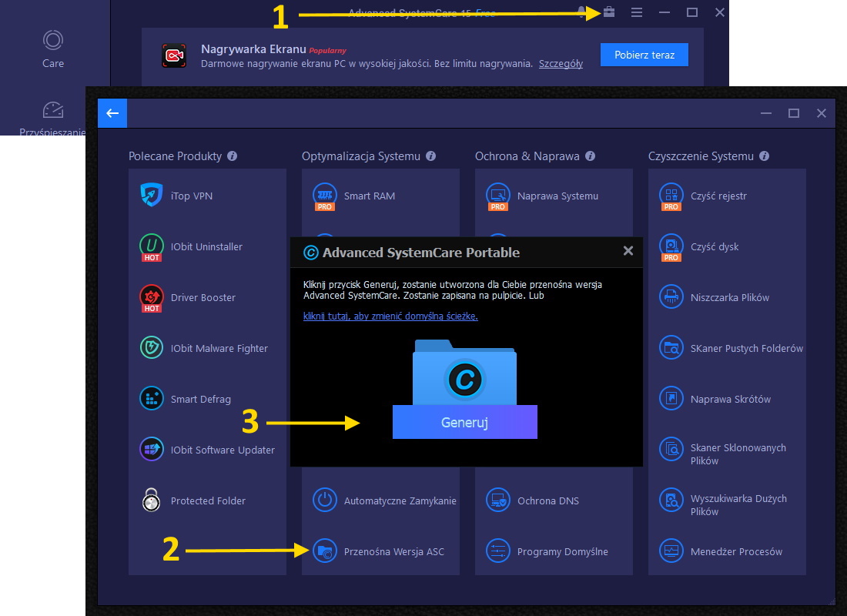The width and height of the screenshot is (847, 616).
Task: Open Automatyczne Zamykanie power icon
Action: pyautogui.click(x=325, y=500)
